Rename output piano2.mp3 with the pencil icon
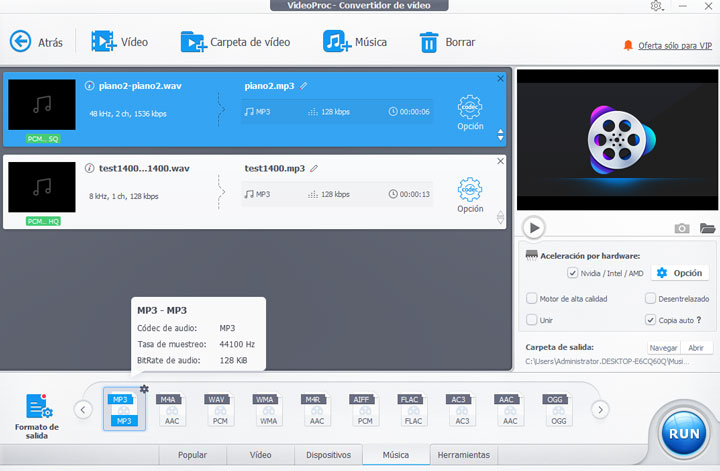Viewport: 720px width, 471px height. (304, 86)
